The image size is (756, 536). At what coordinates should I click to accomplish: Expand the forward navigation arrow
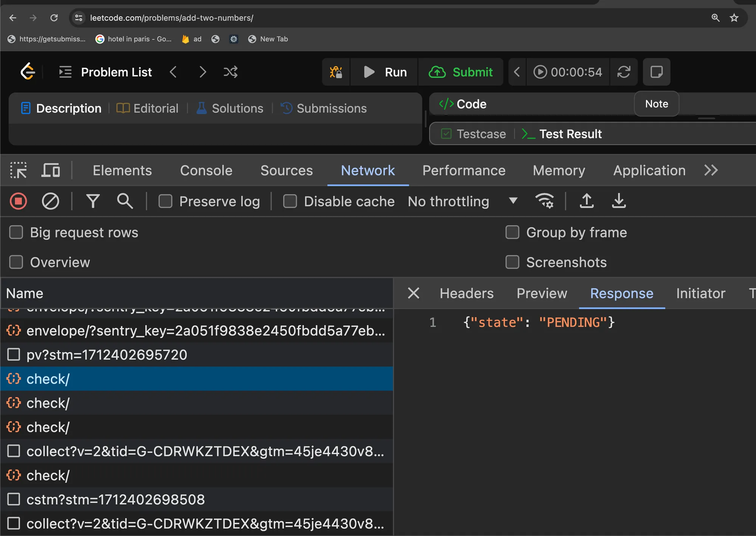click(x=33, y=17)
